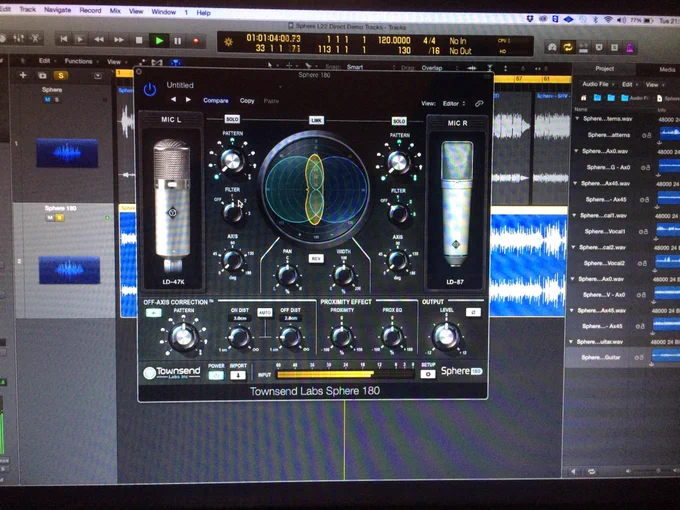Go to beginning with the transport button
Image resolution: width=680 pixels, height=510 pixels.
point(64,39)
